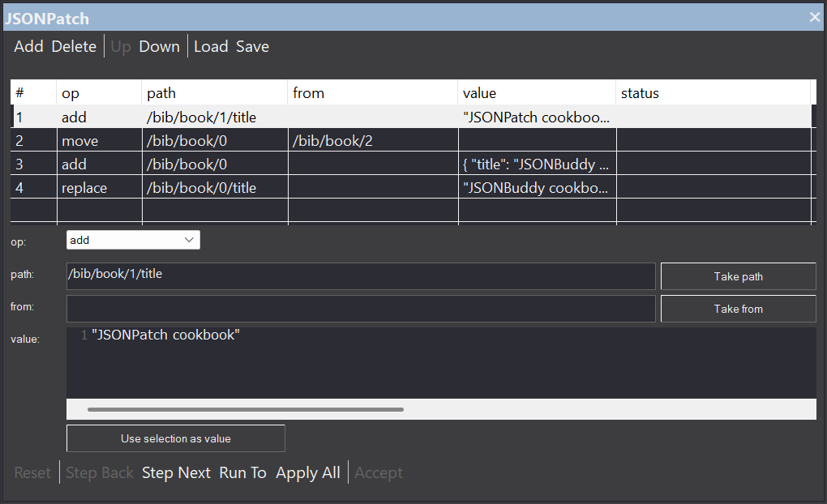Save the patch file
This screenshot has height=504, width=827.
coord(253,46)
